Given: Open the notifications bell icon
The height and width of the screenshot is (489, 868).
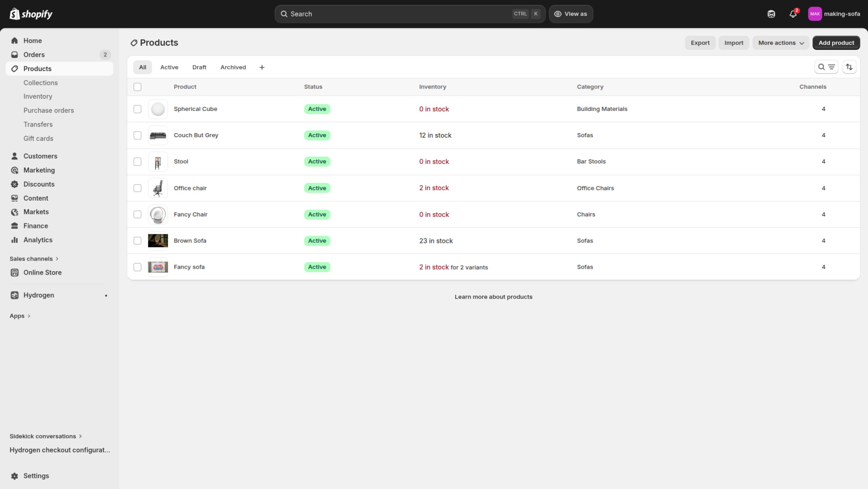Looking at the screenshot, I should pyautogui.click(x=793, y=14).
